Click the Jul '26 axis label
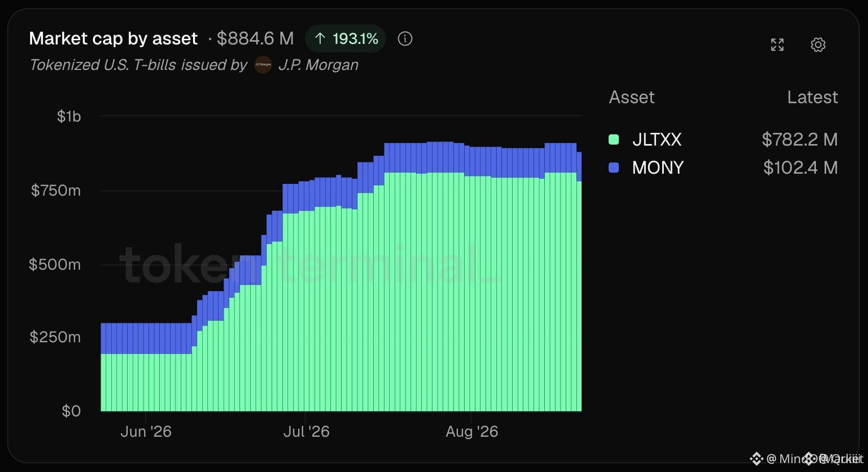 (306, 432)
